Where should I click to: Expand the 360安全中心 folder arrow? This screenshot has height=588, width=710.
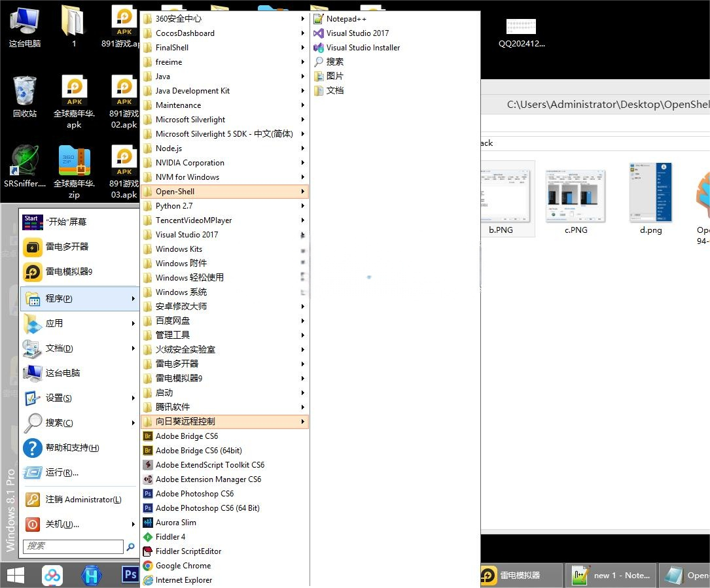coord(303,18)
